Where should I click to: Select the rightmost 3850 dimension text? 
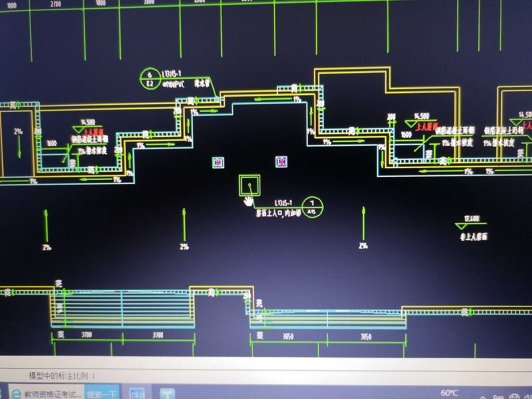[x=366, y=337]
